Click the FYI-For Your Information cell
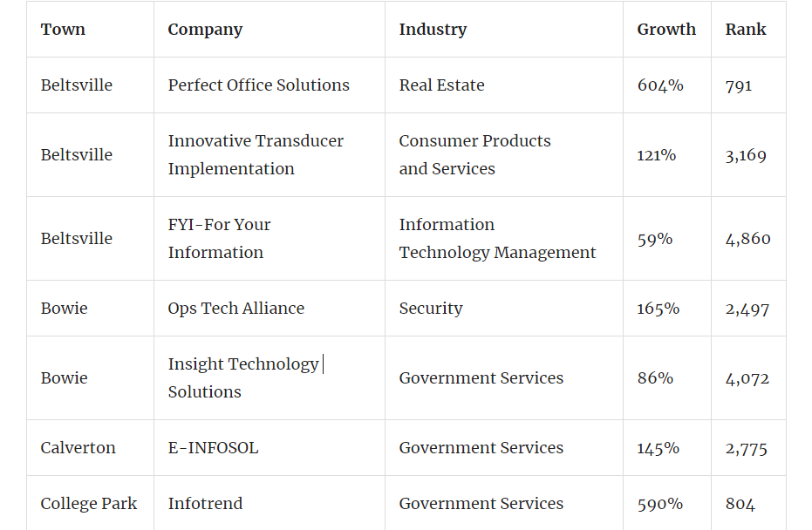 click(x=219, y=239)
